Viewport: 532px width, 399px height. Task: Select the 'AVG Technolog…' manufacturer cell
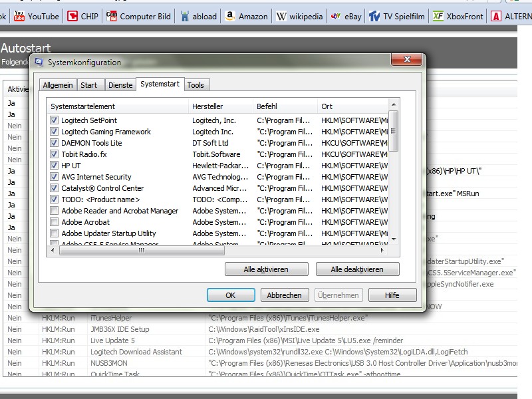pyautogui.click(x=220, y=177)
